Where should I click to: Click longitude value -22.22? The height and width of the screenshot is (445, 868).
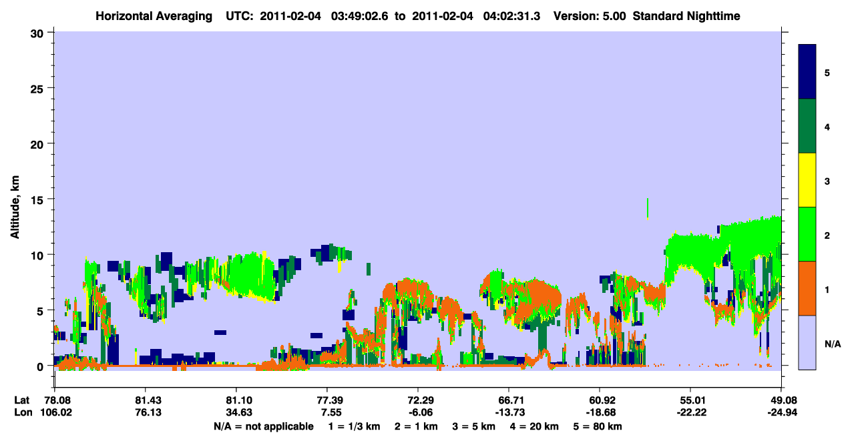coord(690,412)
